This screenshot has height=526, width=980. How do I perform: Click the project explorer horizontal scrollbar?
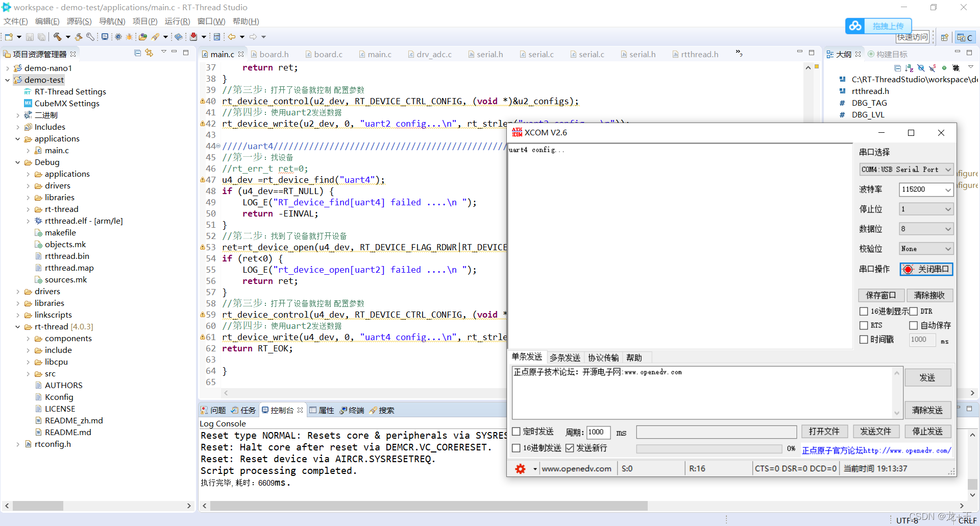tap(38, 506)
